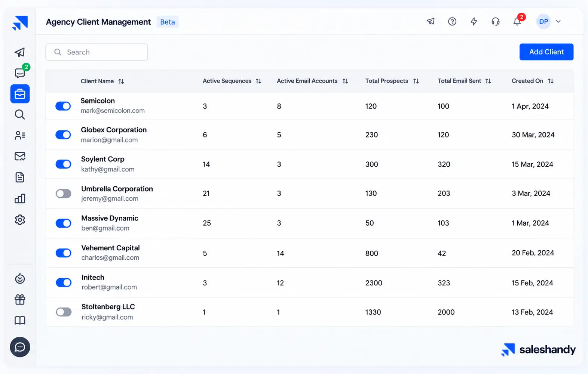Open the unified inbox chat icon with badge

pyautogui.click(x=20, y=72)
